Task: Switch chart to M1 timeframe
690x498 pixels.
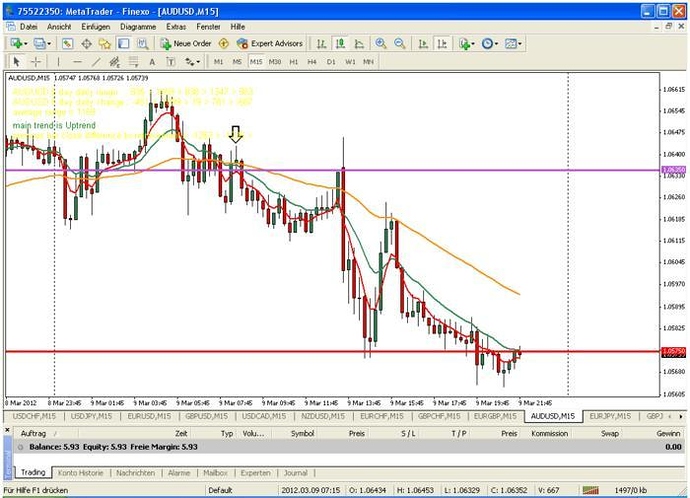Action: tap(218, 62)
